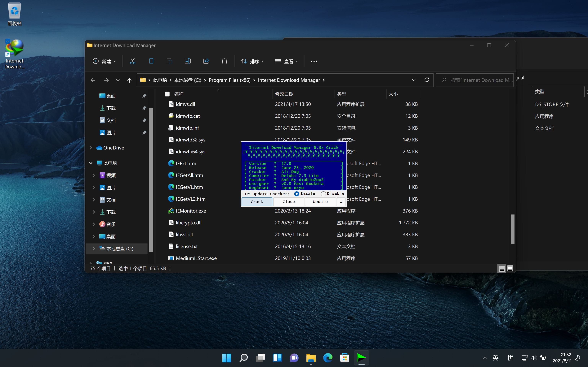Collapse the 此电脑 tree node

[91, 163]
